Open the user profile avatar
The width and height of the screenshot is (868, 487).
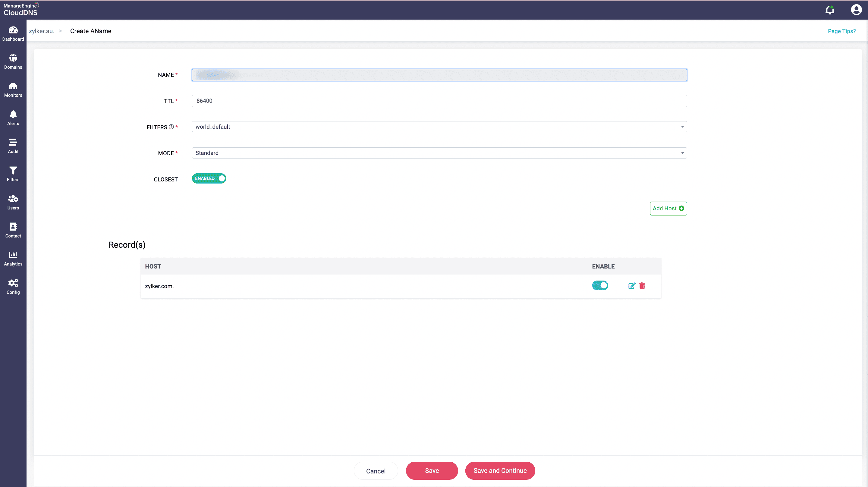pyautogui.click(x=856, y=10)
